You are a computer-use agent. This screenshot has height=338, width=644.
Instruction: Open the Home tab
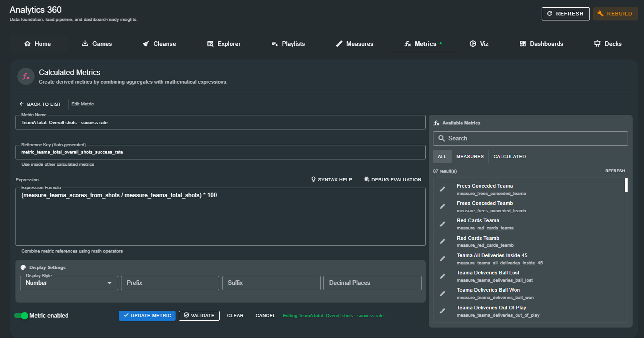tap(38, 44)
